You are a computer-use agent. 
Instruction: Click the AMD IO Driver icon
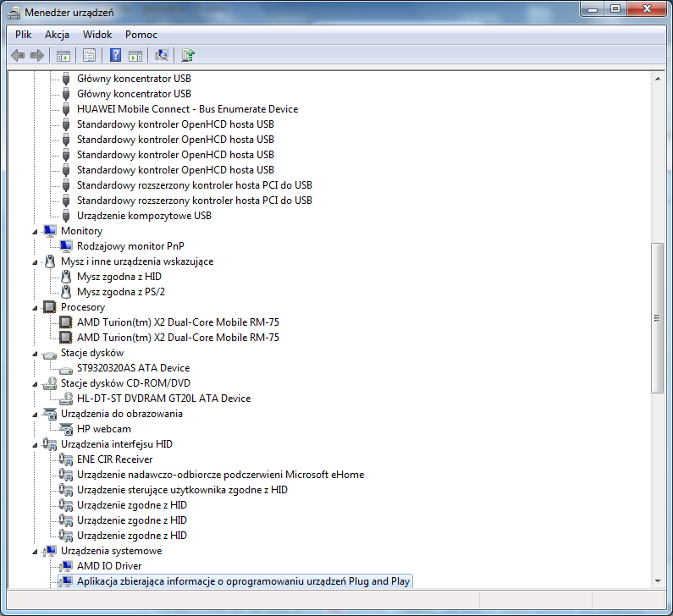pyautogui.click(x=66, y=566)
